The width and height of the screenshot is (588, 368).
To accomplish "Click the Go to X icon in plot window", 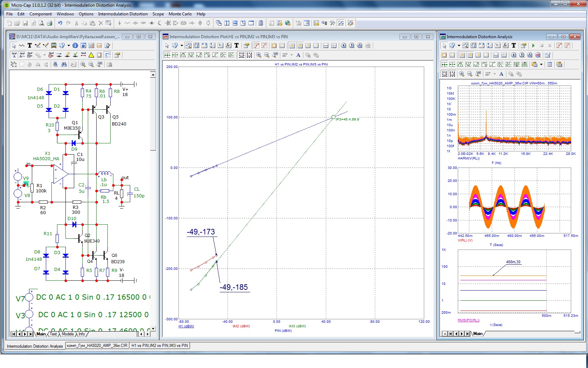I will click(x=344, y=46).
